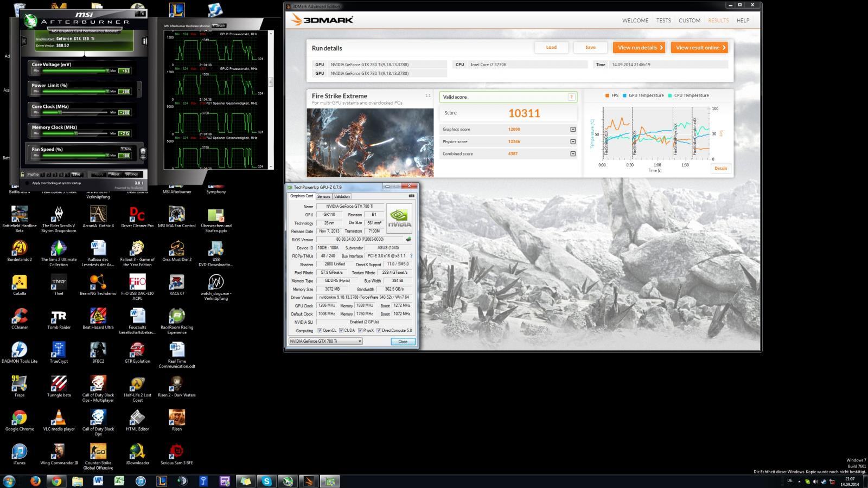Open the Fraps desktop icon
This screenshot has height=488, width=868.
click(x=20, y=387)
